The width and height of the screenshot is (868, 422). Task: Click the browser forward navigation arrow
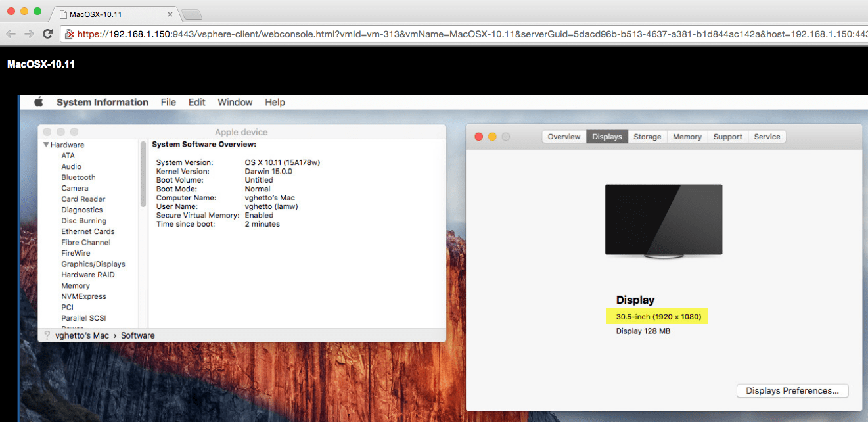28,33
